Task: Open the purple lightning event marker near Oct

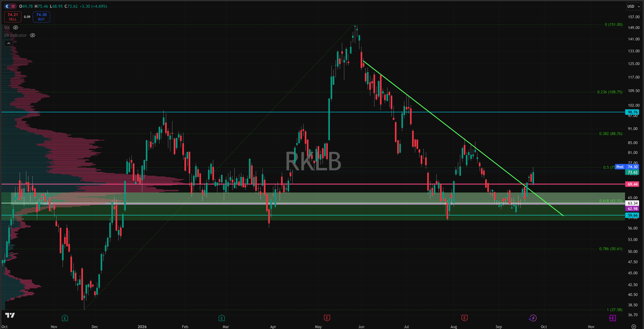Action: pos(533,318)
